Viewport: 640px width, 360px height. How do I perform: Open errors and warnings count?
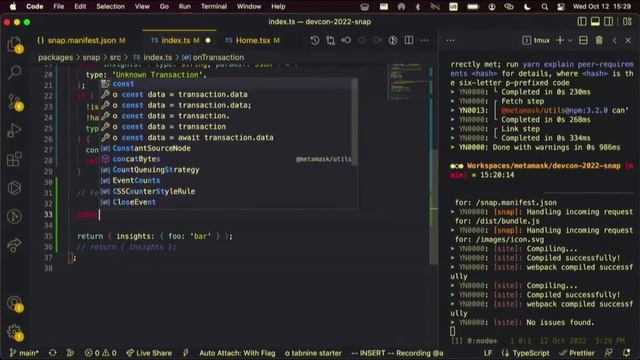(100, 353)
